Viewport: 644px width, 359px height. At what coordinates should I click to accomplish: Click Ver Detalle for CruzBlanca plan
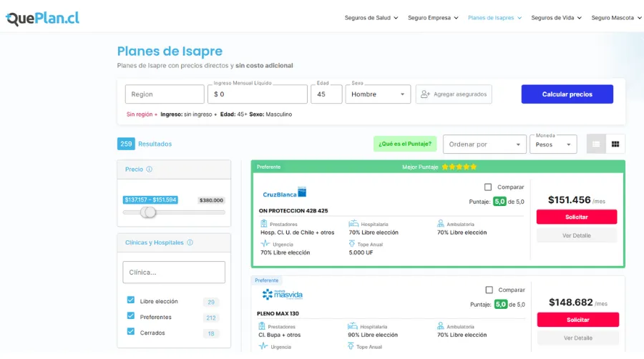click(577, 235)
